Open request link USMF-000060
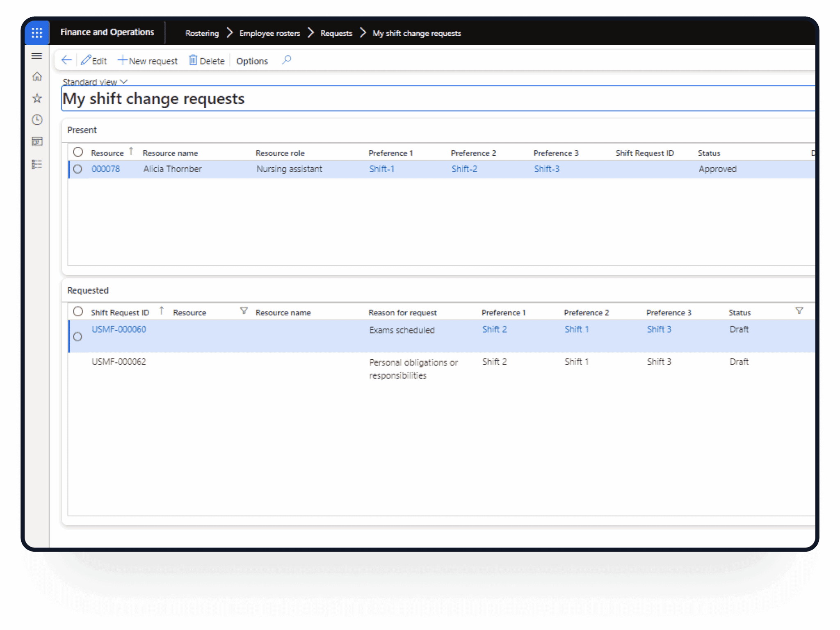Viewport: 840px width, 630px height. click(119, 329)
